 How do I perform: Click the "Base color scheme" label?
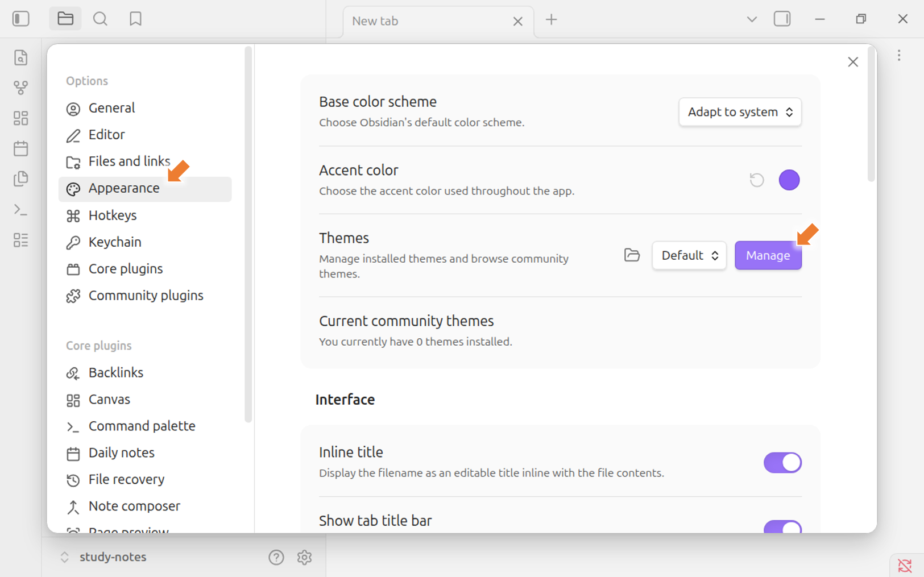(x=378, y=102)
